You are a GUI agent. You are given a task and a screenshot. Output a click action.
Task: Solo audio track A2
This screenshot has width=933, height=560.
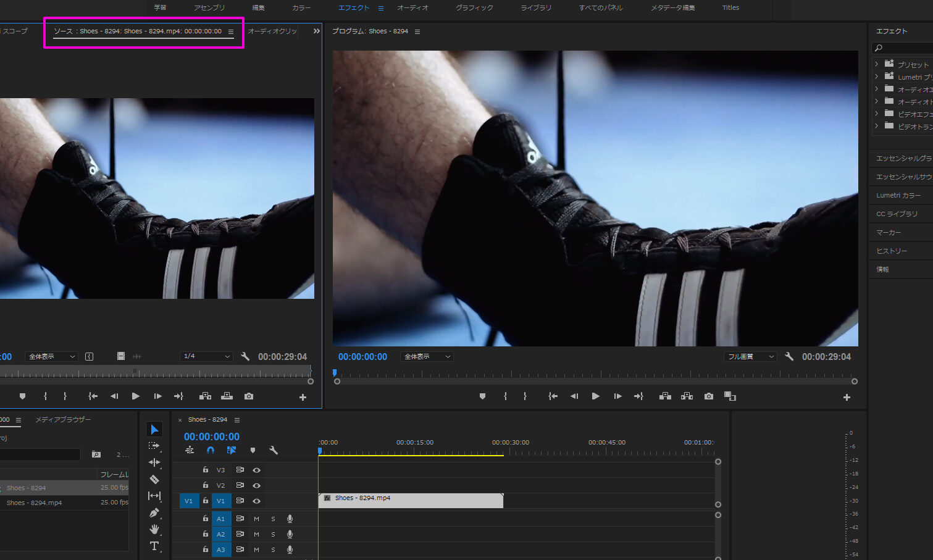(x=273, y=534)
